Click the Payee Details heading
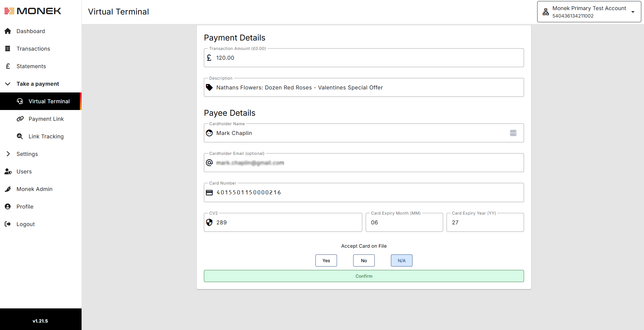Screen dimensions: 644x330 click(x=230, y=113)
